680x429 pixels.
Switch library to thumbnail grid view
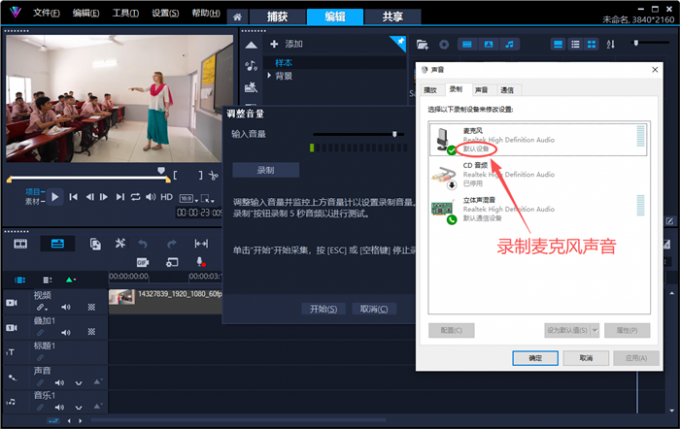(592, 44)
